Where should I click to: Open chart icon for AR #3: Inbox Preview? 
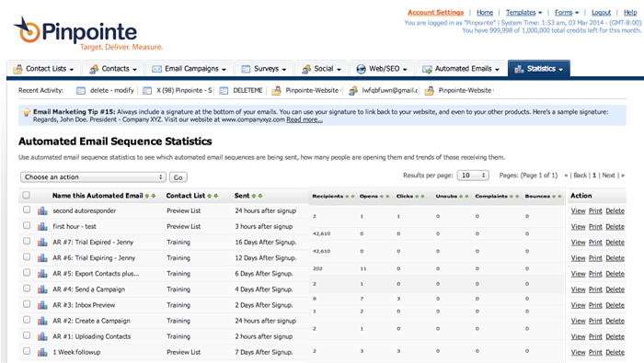pos(42,305)
